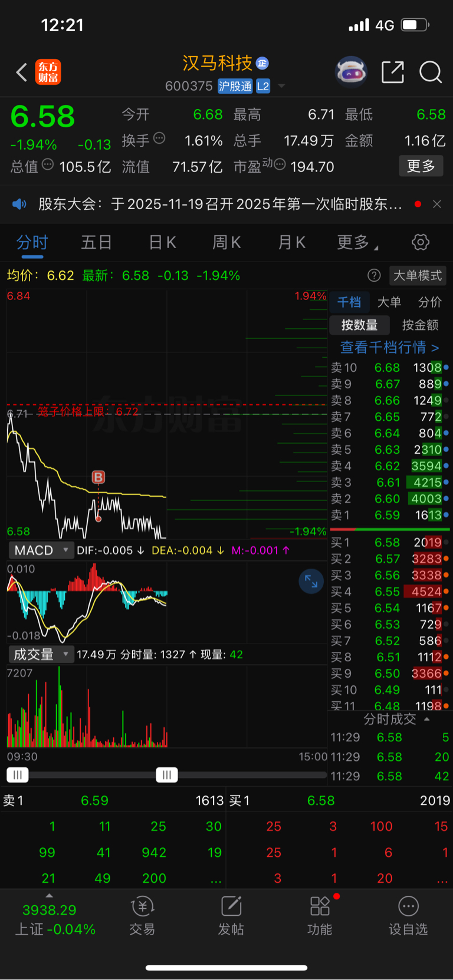Click the 更多 button in quote header

pyautogui.click(x=421, y=166)
